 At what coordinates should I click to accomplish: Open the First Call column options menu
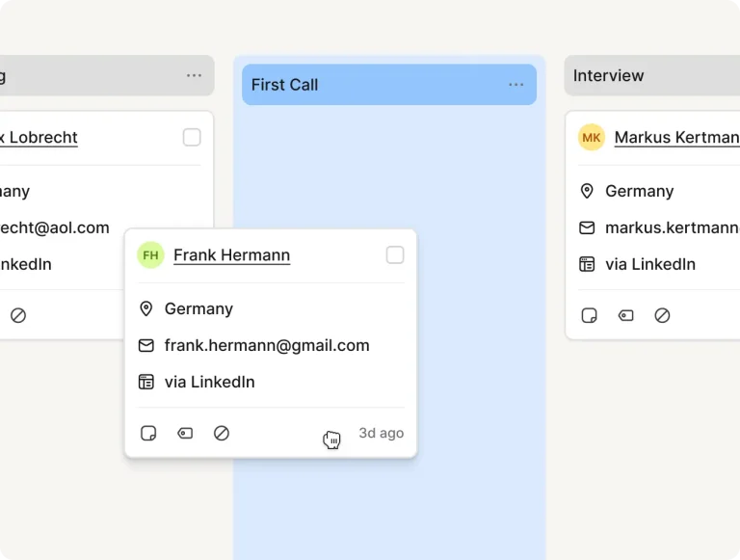pyautogui.click(x=516, y=85)
